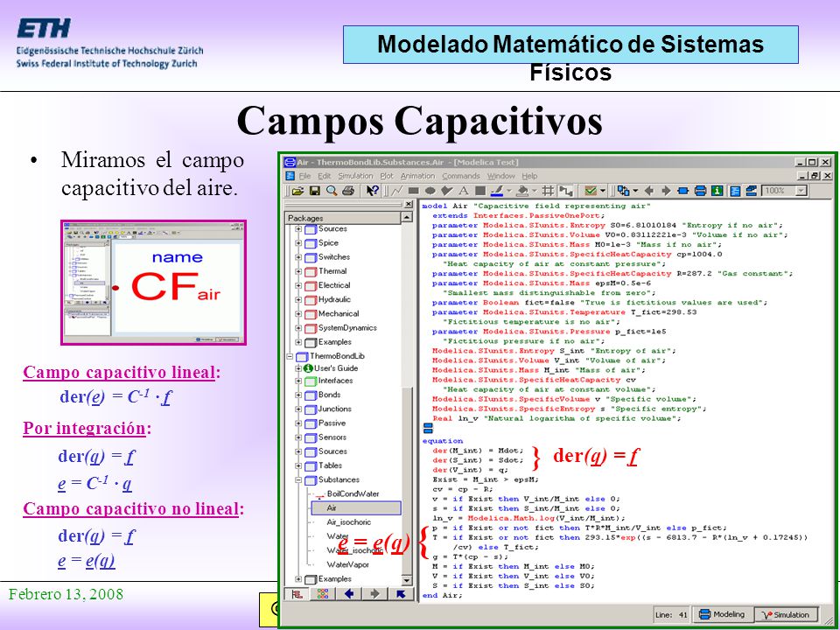Pick the fill color bucket swatch
The height and width of the screenshot is (630, 840).
(x=523, y=191)
